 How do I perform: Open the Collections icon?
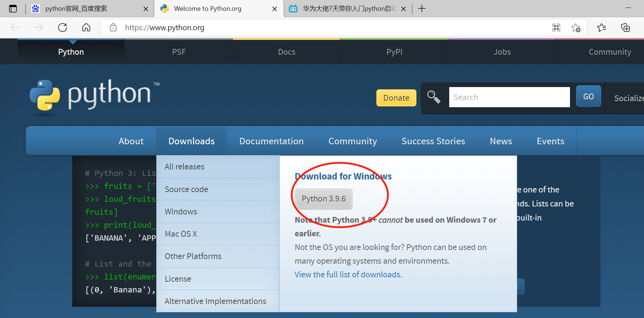pyautogui.click(x=625, y=27)
